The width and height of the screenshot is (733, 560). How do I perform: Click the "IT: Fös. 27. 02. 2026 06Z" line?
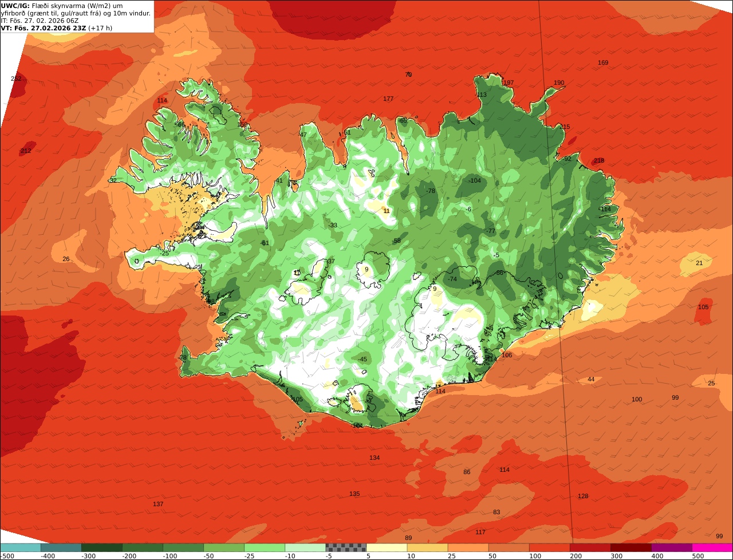40,20
